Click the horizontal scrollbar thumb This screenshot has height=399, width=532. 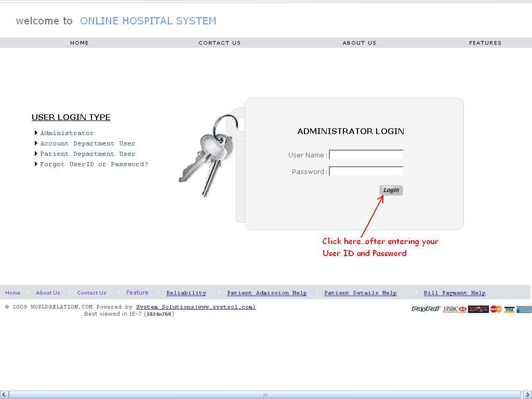265,395
